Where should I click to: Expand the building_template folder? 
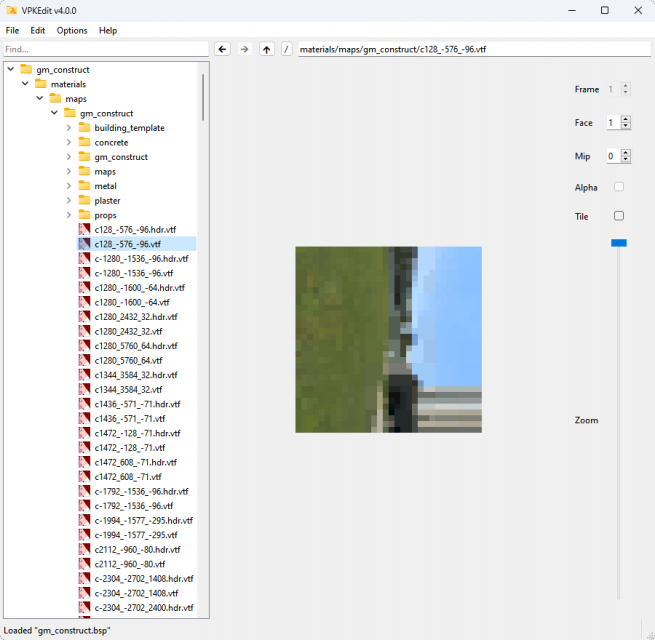(69, 128)
